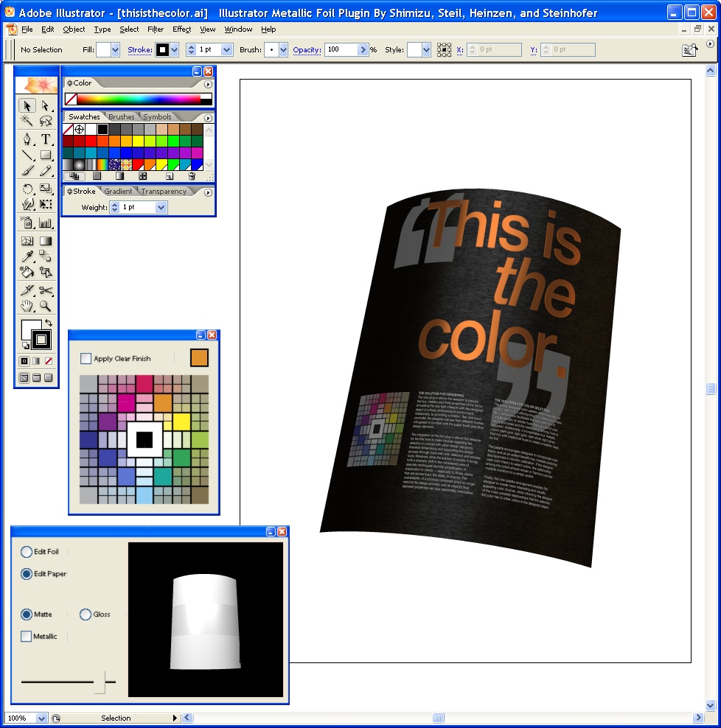Switch to the Transparency tab
This screenshot has height=728, width=721.
tap(164, 192)
